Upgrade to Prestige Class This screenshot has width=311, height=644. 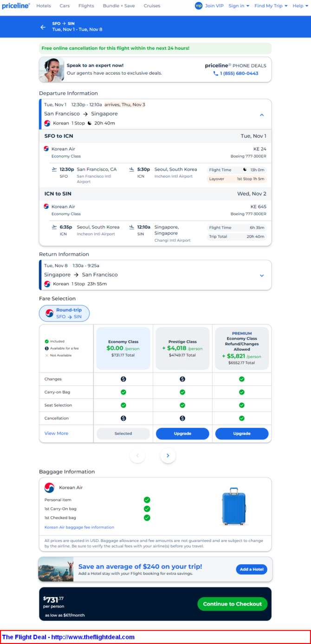click(182, 433)
